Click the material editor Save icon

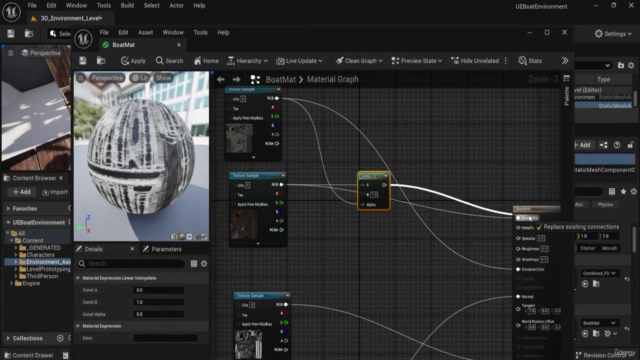(83, 61)
